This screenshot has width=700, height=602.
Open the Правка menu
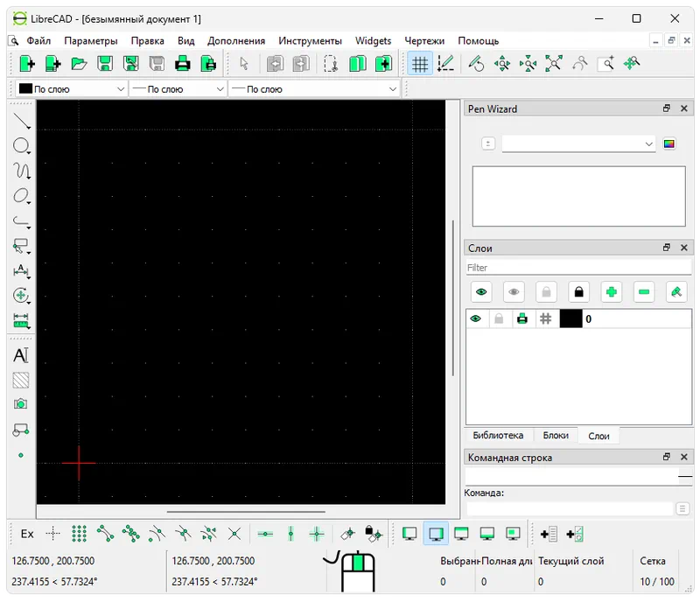[147, 40]
